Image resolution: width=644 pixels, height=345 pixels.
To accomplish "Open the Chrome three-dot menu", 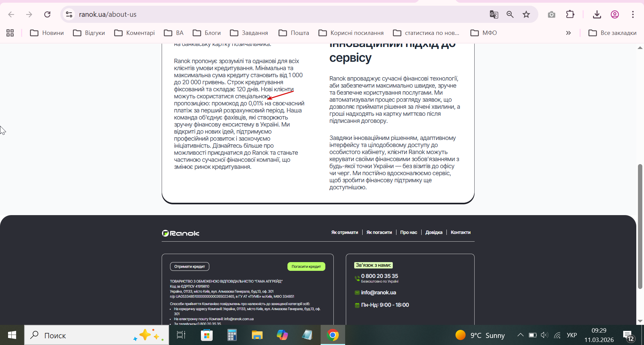I will tap(633, 14).
